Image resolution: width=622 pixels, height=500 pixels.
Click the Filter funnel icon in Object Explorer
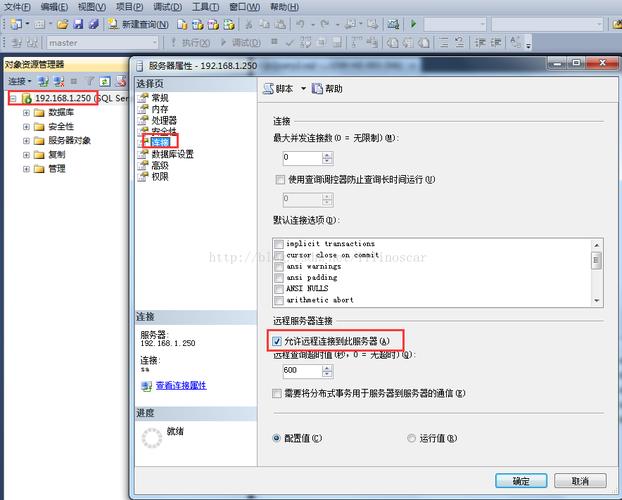[90, 81]
